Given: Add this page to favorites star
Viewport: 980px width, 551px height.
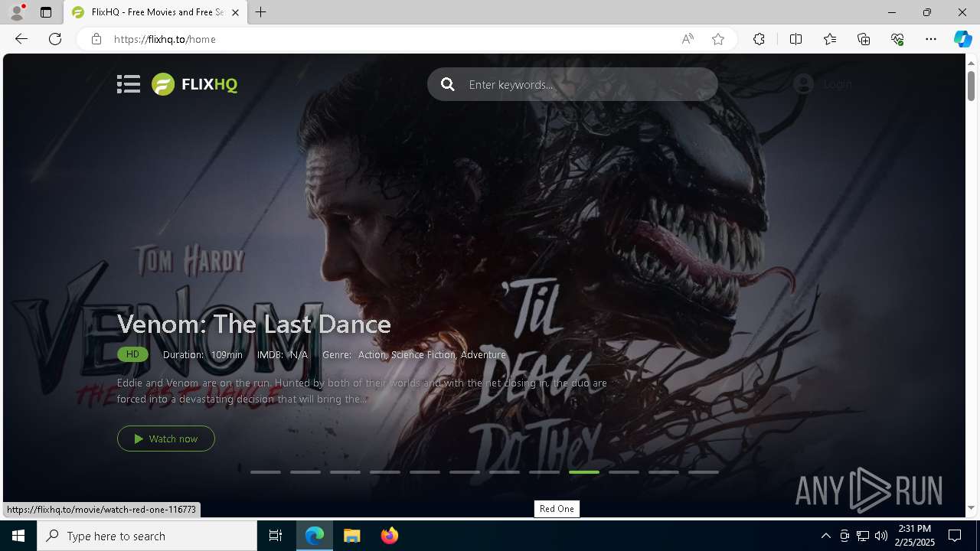Looking at the screenshot, I should [718, 39].
